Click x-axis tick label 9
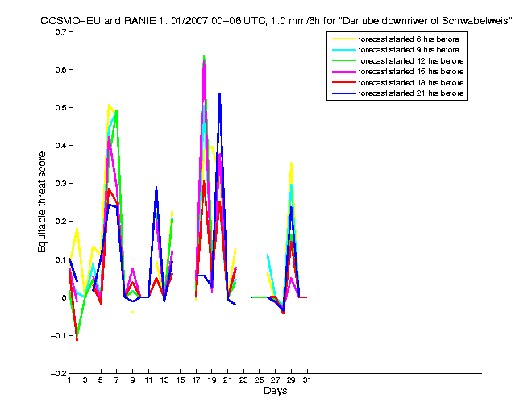This screenshot has width=532, height=419. click(x=132, y=380)
